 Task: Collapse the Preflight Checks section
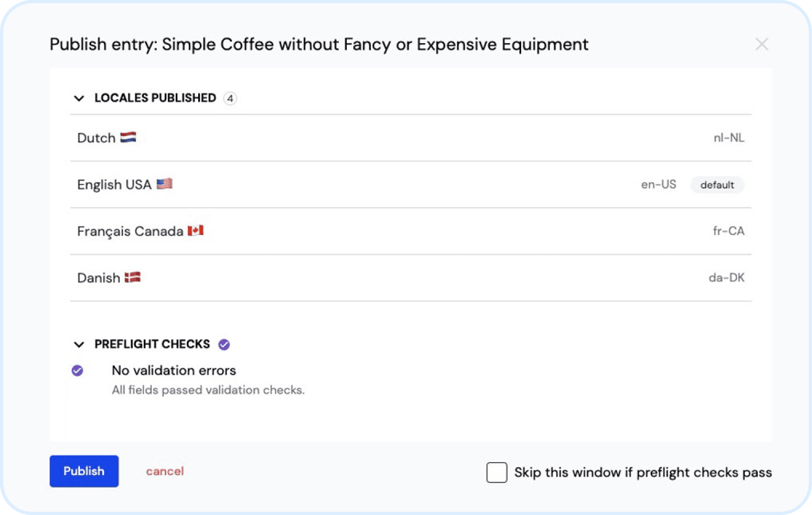pyautogui.click(x=79, y=344)
